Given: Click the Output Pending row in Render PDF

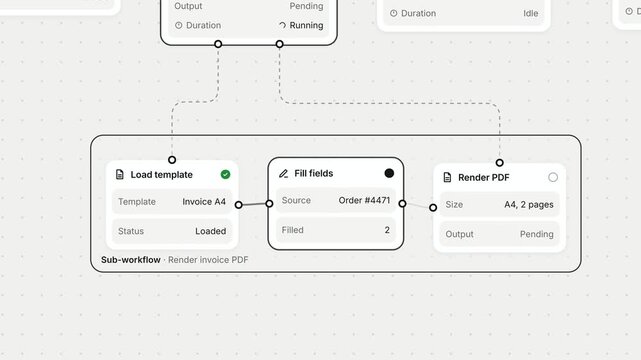Looking at the screenshot, I should click(500, 234).
